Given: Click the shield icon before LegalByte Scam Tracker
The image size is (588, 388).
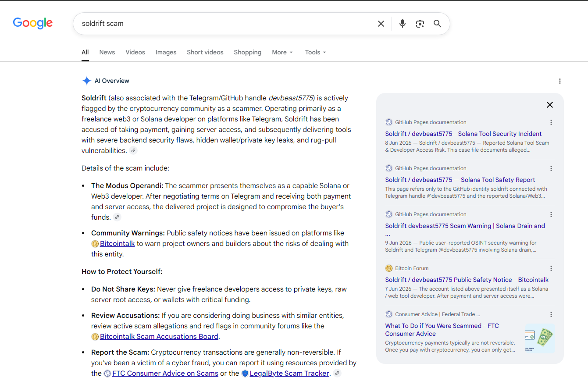Looking at the screenshot, I should (245, 374).
